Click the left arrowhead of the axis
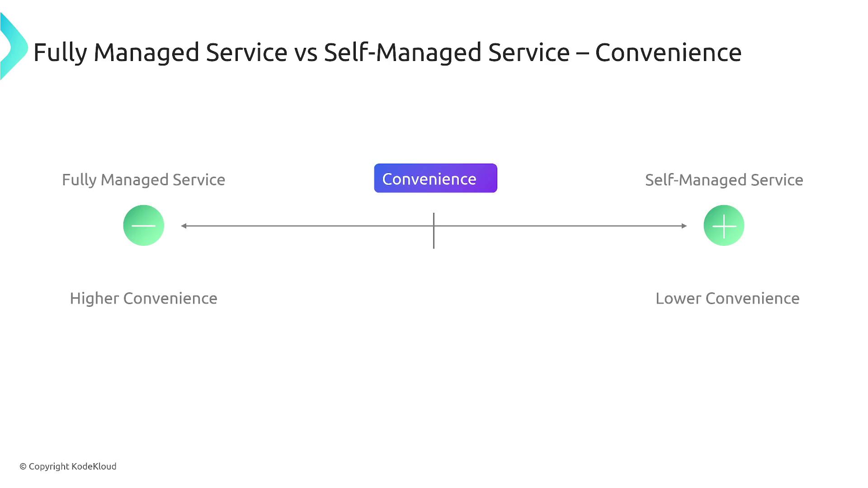 [184, 226]
